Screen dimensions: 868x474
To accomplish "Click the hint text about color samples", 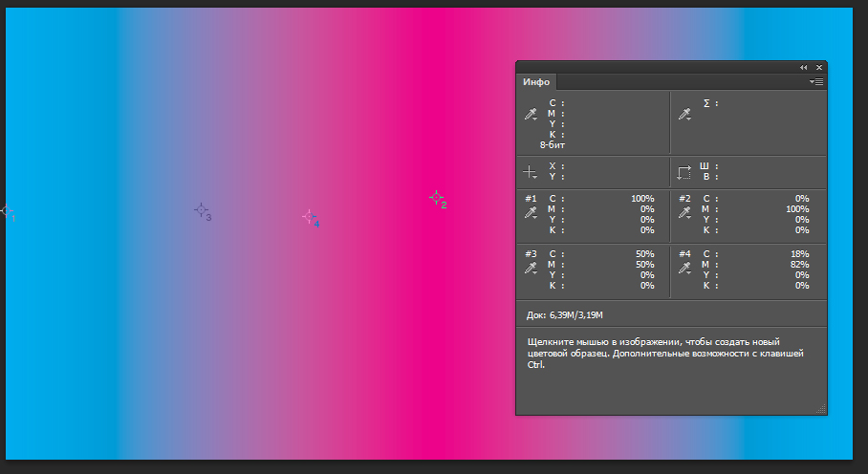I will pyautogui.click(x=665, y=354).
